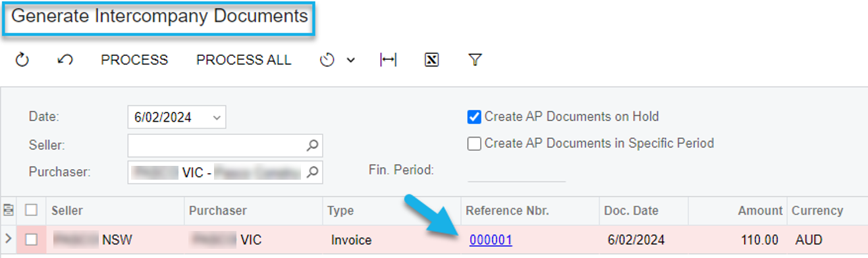
Task: Sort by the Amount column header
Action: pos(760,211)
